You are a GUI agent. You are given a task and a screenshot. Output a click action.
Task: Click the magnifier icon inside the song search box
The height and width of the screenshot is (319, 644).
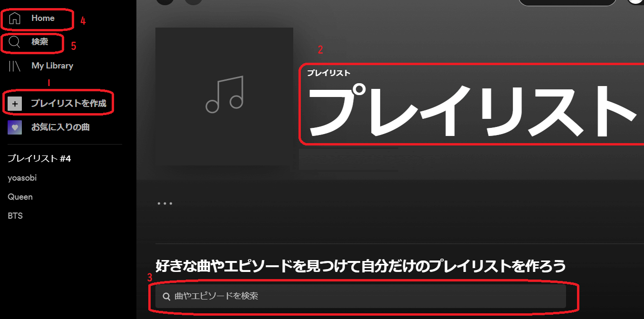[x=166, y=296]
